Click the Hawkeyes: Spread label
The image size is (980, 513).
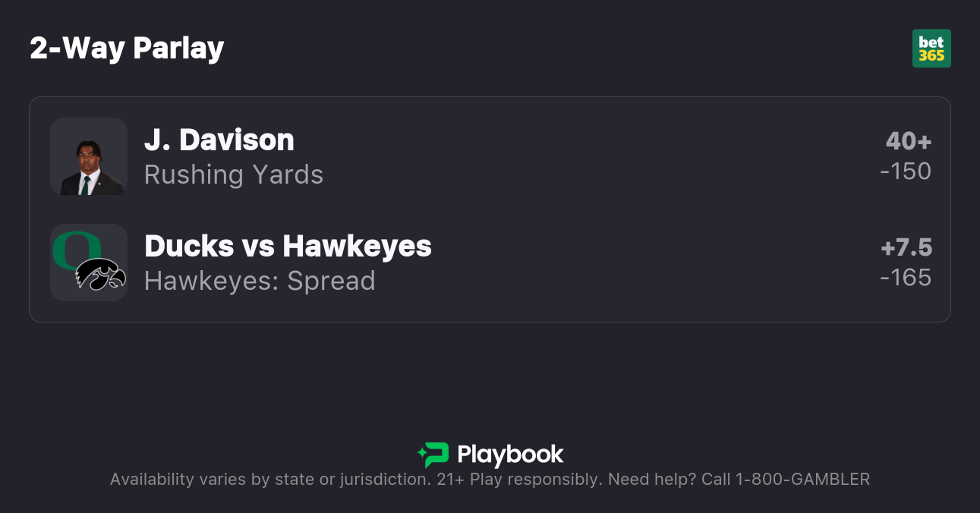[x=260, y=281]
